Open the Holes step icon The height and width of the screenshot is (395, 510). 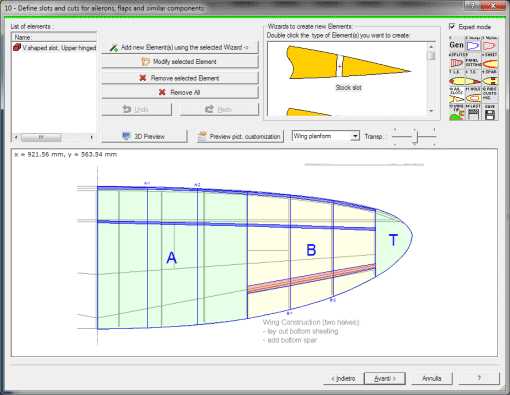pyautogui.click(x=473, y=95)
